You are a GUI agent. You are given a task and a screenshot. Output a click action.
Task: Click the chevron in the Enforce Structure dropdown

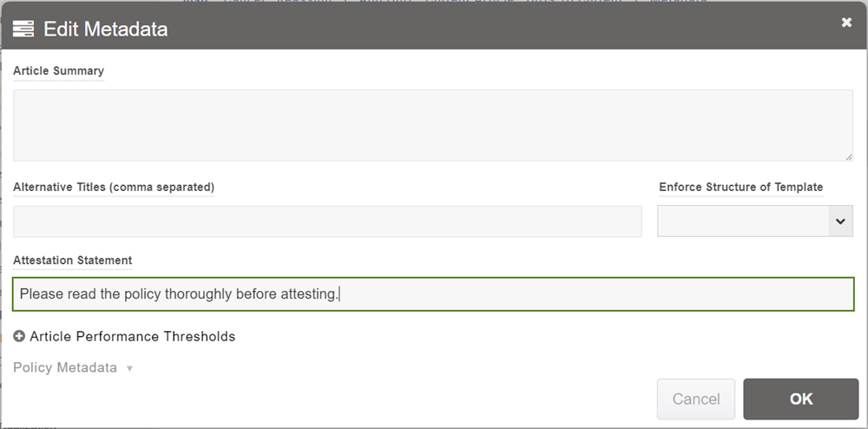click(839, 221)
